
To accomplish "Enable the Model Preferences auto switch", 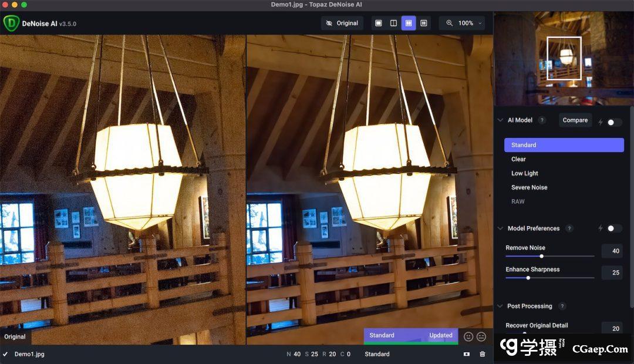I will tap(614, 228).
